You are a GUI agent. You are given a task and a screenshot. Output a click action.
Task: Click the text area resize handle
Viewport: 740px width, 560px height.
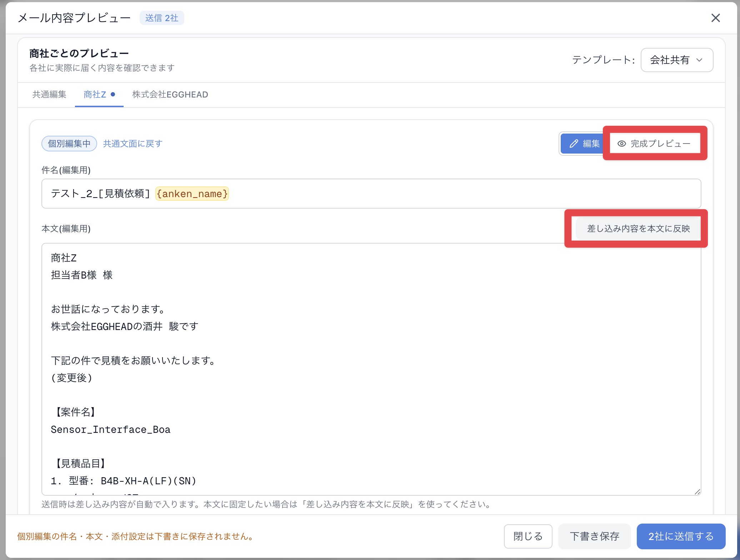pyautogui.click(x=697, y=491)
